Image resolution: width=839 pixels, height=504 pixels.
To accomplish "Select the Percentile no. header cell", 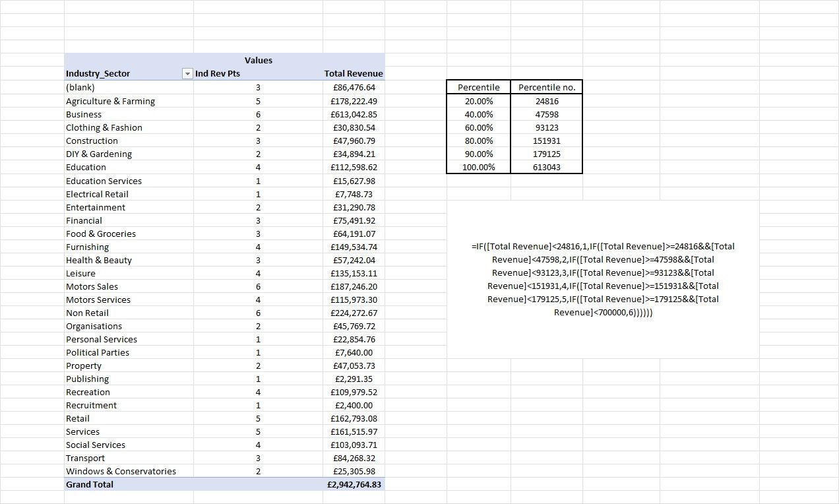I will coord(547,87).
